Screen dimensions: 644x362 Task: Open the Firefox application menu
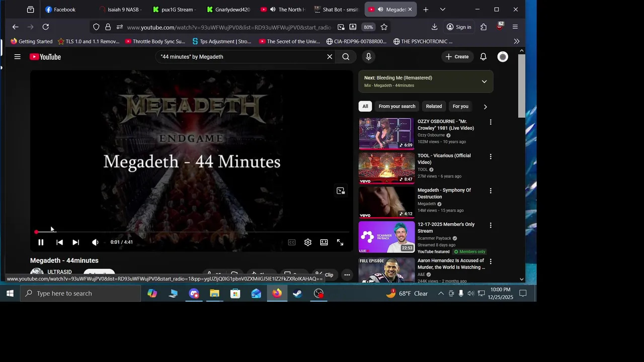pyautogui.click(x=515, y=27)
